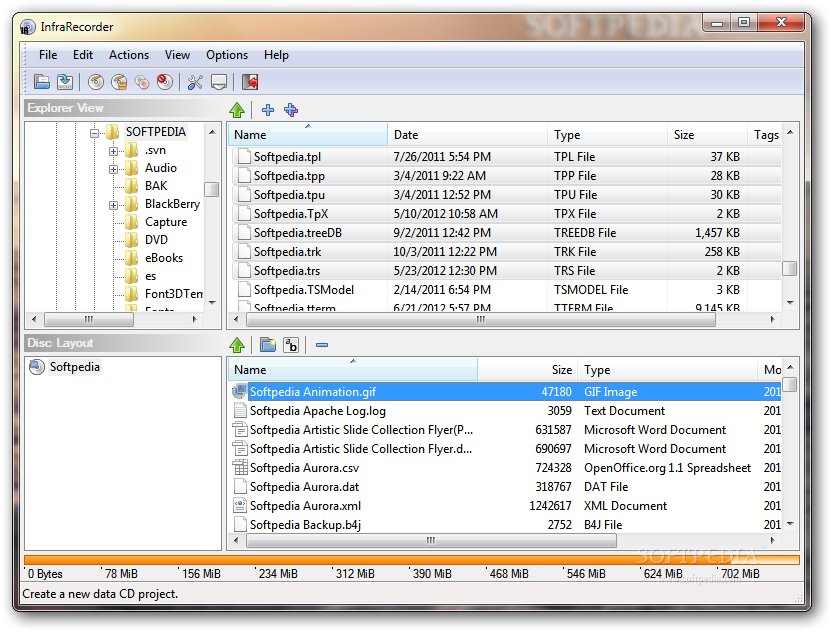Sort explorer files by Name column
This screenshot has width=832, height=632.
tap(308, 135)
